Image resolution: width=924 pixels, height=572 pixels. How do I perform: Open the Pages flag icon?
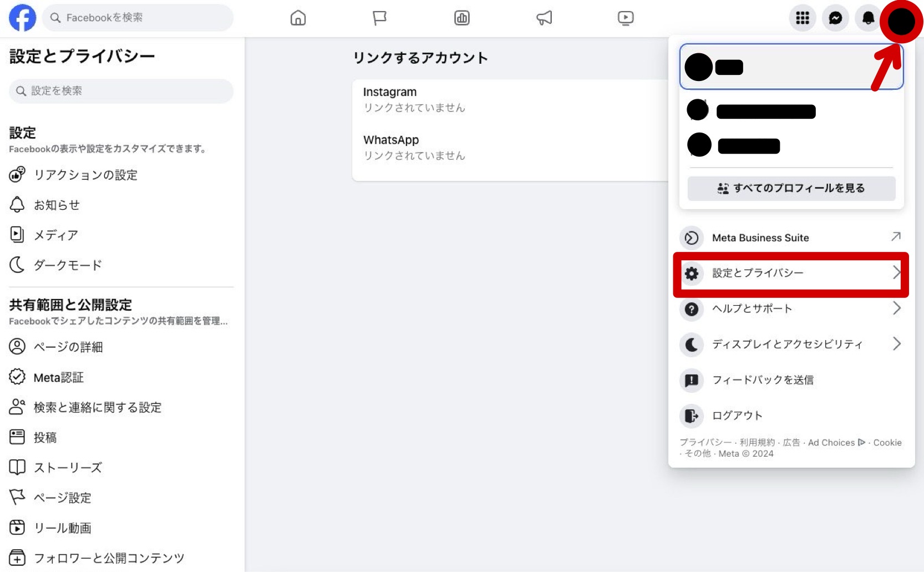click(x=379, y=18)
